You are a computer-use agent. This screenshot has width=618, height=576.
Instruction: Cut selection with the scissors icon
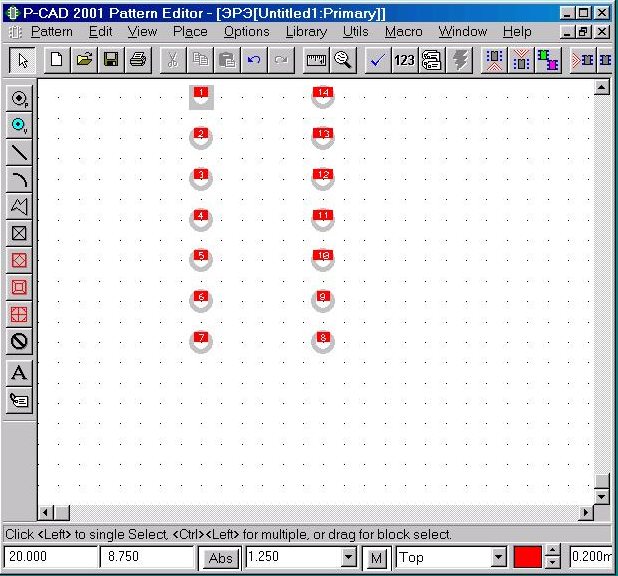(x=173, y=60)
